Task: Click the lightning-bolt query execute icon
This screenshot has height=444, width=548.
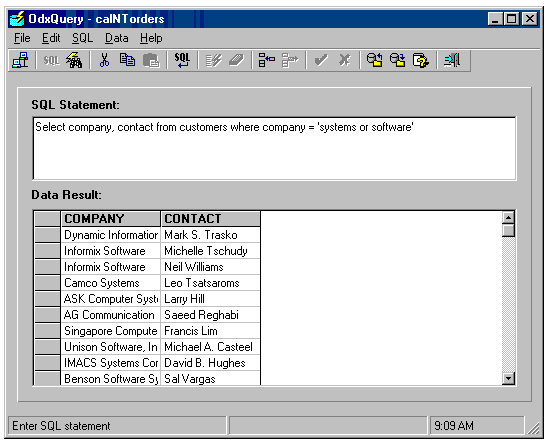Action: 74,60
